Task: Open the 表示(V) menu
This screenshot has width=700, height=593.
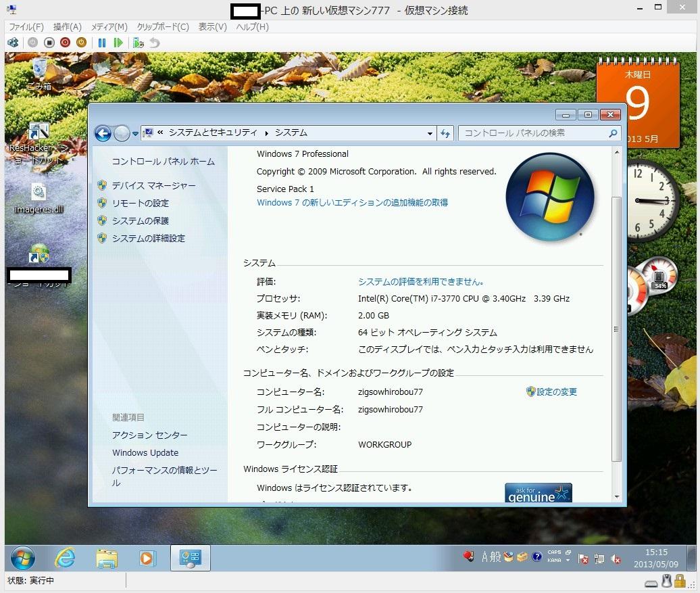Action: pos(212,27)
